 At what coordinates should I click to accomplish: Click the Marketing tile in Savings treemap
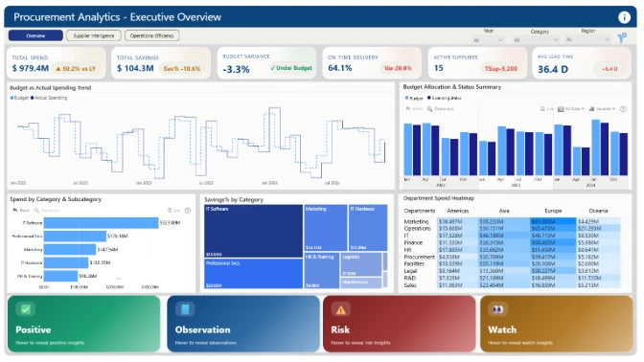[x=326, y=228]
